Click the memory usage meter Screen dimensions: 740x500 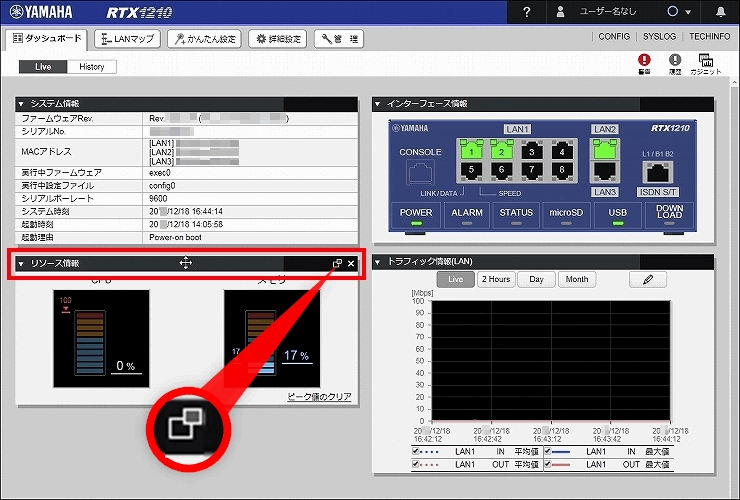pyautogui.click(x=272, y=339)
